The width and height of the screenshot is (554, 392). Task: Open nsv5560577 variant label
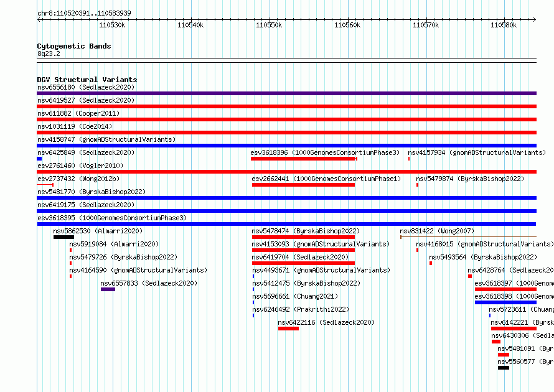pyautogui.click(x=526, y=362)
